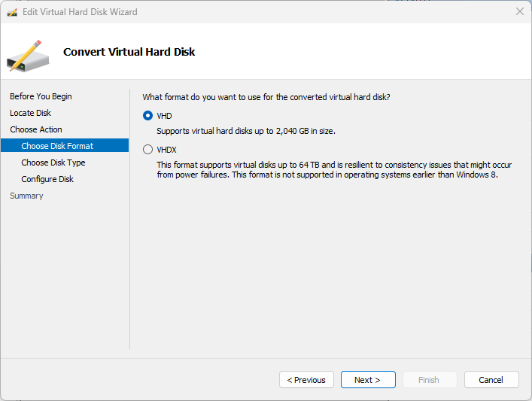532x401 pixels.
Task: Click the Summary step in the sidebar
Action: coord(26,196)
